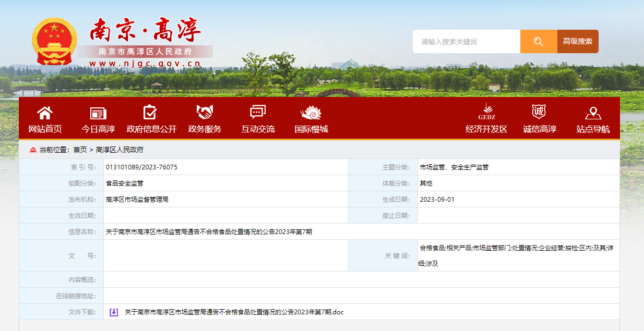Click the newspaper icon above 今日高淳
The height and width of the screenshot is (331, 644).
tap(98, 113)
